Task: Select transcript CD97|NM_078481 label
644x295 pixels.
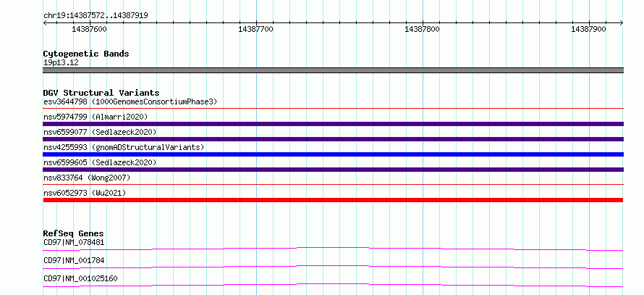Action: 74,242
